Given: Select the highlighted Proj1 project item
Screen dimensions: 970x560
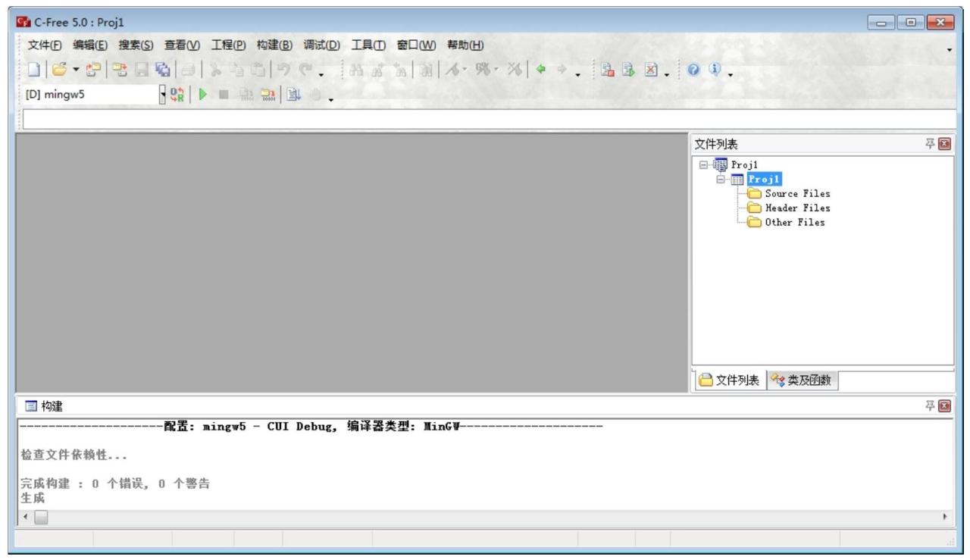Looking at the screenshot, I should point(764,179).
